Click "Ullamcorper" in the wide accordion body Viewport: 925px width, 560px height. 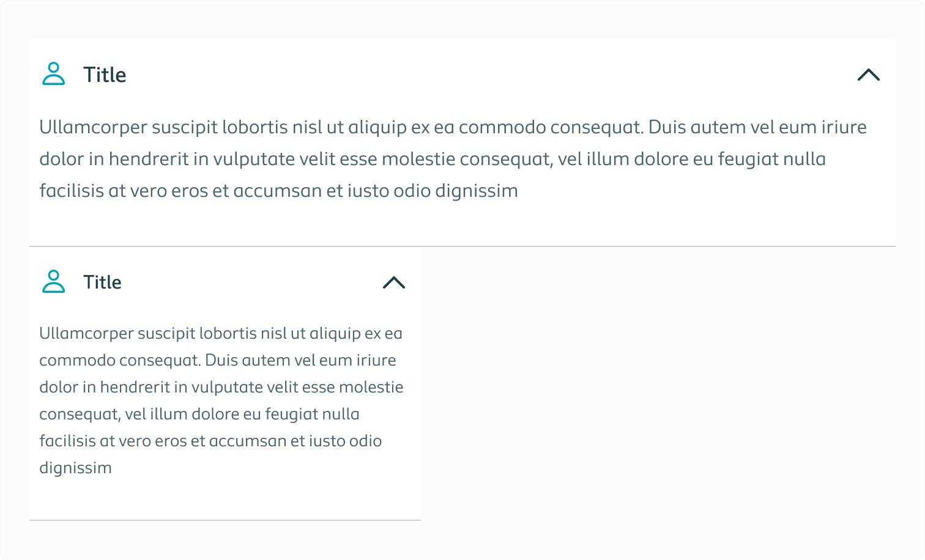93,127
